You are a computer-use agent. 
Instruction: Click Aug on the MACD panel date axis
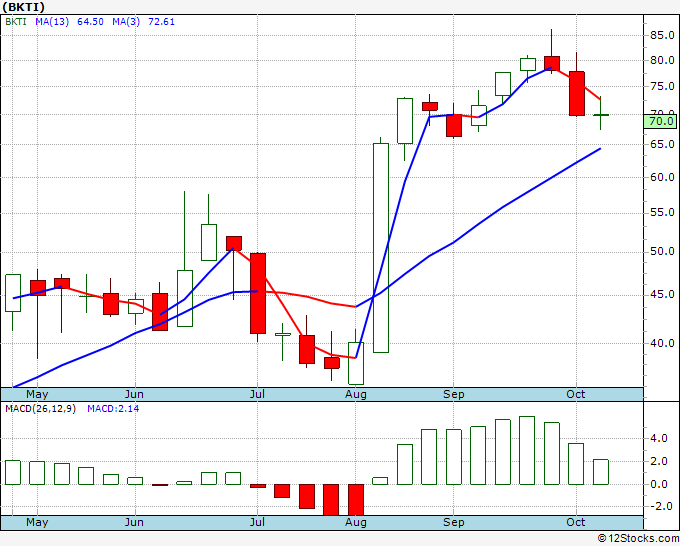(x=356, y=522)
